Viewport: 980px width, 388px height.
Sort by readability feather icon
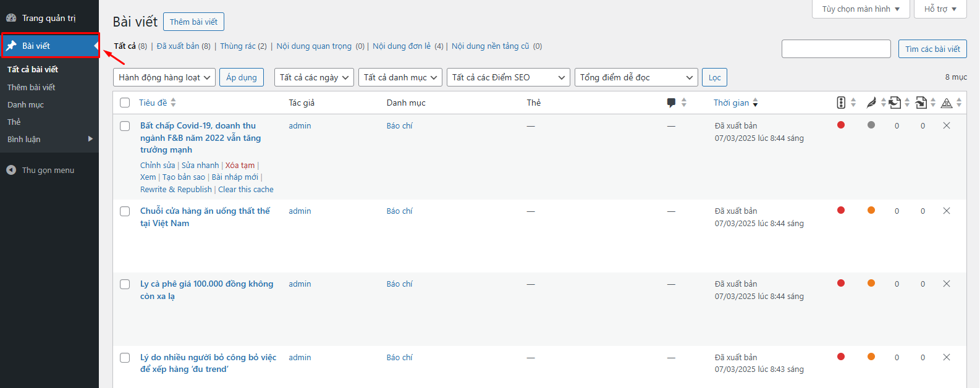(871, 103)
